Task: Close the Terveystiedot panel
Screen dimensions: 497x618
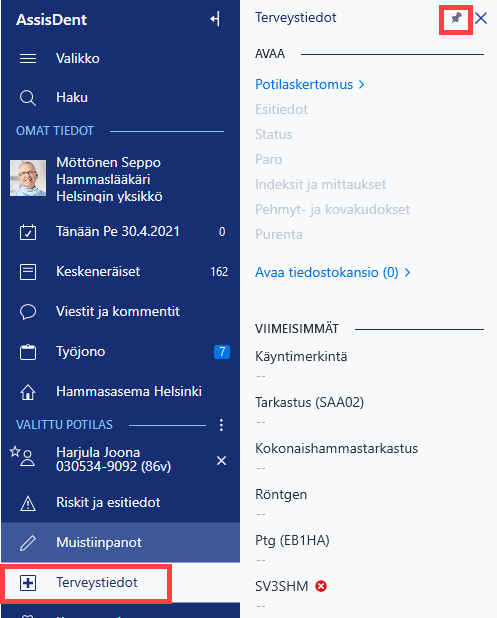Action: 481,18
